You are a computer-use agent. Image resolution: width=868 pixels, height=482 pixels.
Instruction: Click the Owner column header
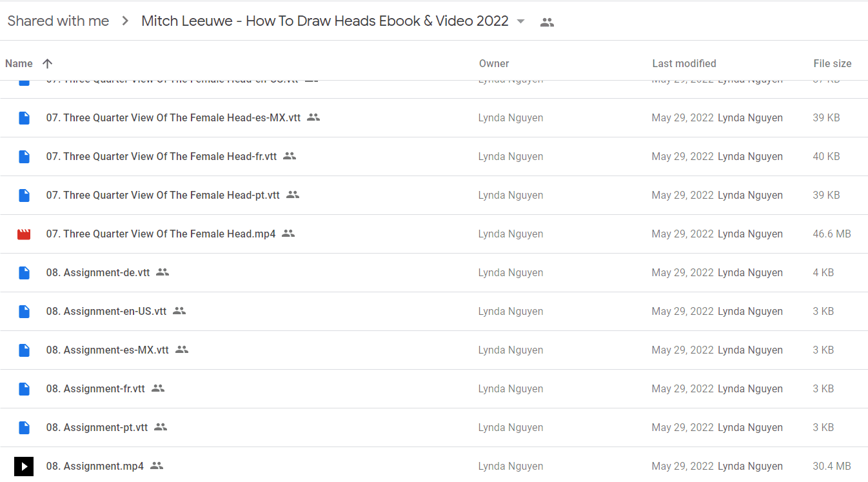[494, 63]
